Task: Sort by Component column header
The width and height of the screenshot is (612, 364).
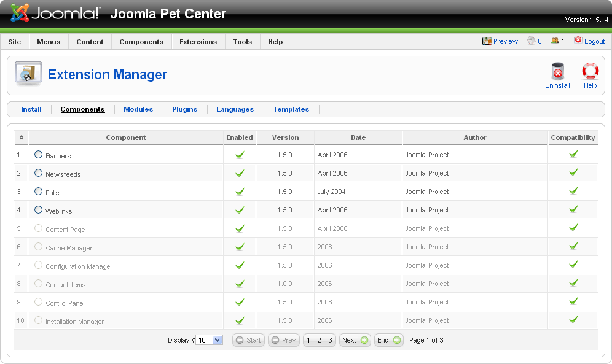Action: click(126, 137)
